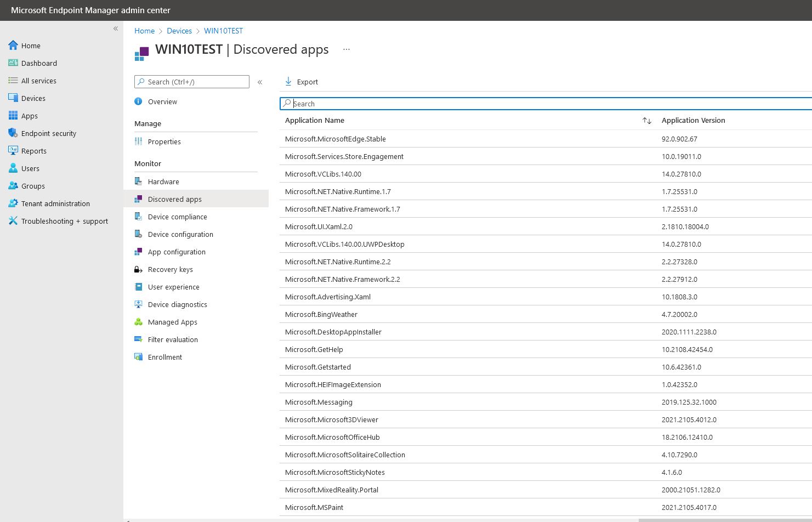View Hardware details under Monitor
This screenshot has width=812, height=522.
coord(163,181)
